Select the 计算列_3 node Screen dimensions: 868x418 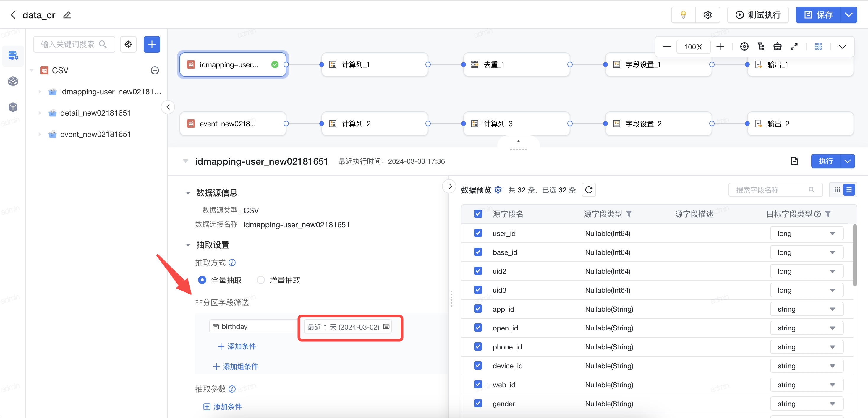516,124
